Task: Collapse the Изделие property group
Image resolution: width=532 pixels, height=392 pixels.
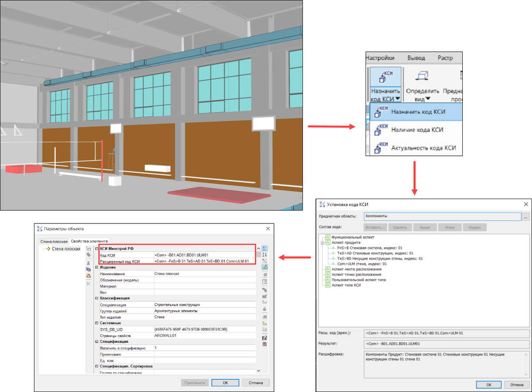Action: point(96,267)
